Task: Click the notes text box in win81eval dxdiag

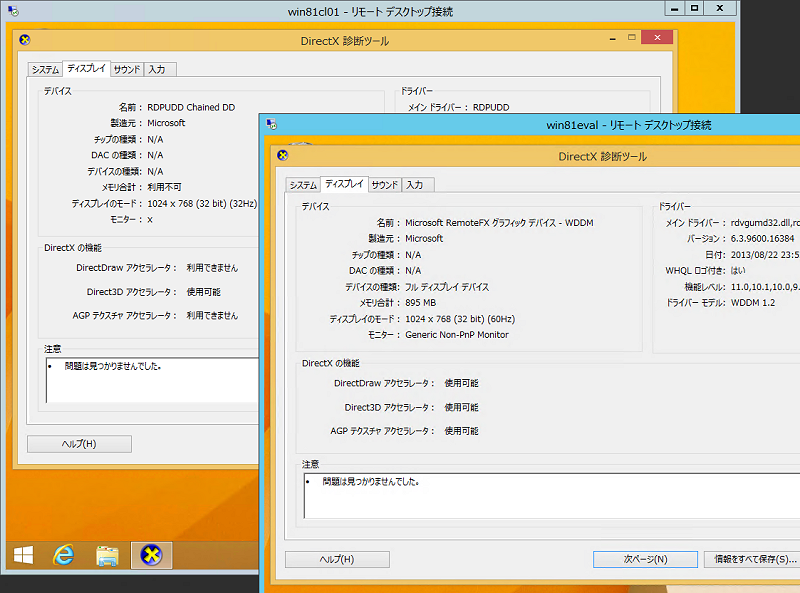Action: point(552,496)
